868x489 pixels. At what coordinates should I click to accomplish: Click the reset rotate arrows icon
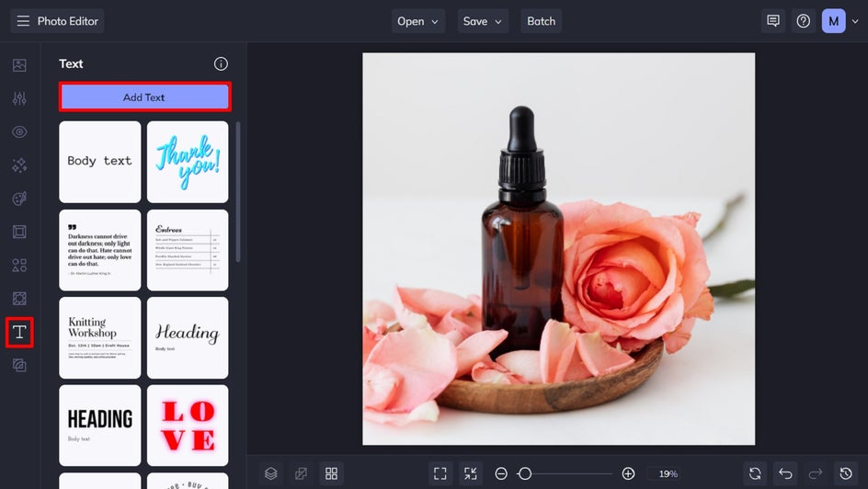pos(755,473)
